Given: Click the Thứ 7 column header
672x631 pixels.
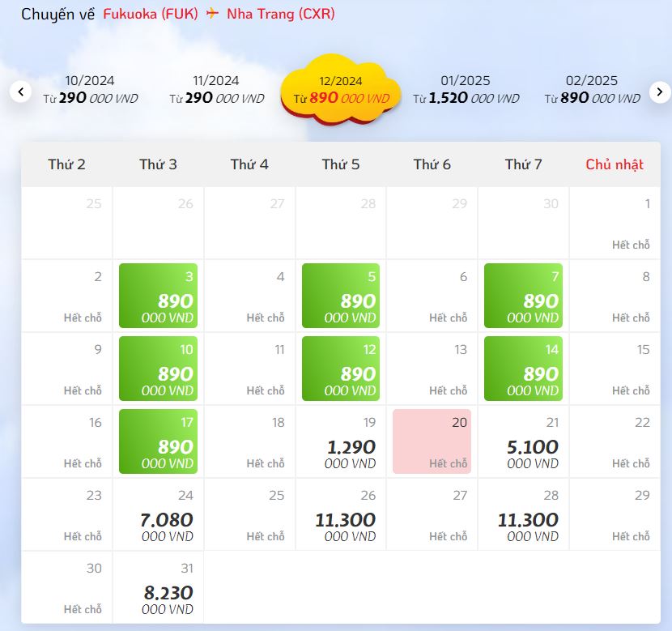Looking at the screenshot, I should 523,164.
